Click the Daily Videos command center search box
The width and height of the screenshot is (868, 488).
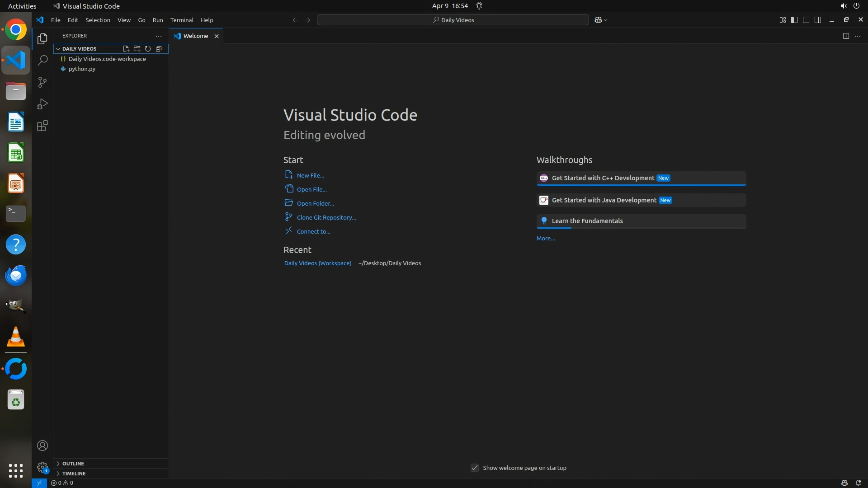pyautogui.click(x=453, y=20)
